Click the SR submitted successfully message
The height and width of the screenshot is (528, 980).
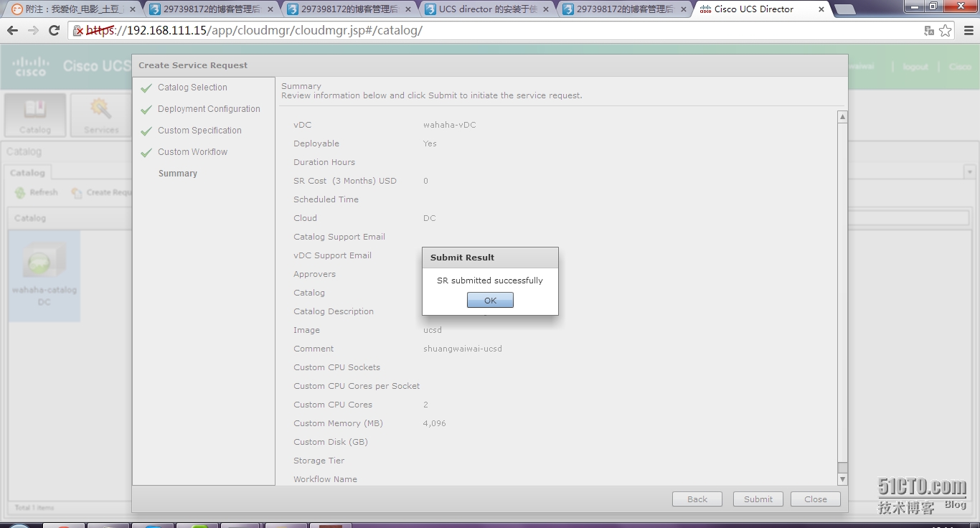point(490,280)
